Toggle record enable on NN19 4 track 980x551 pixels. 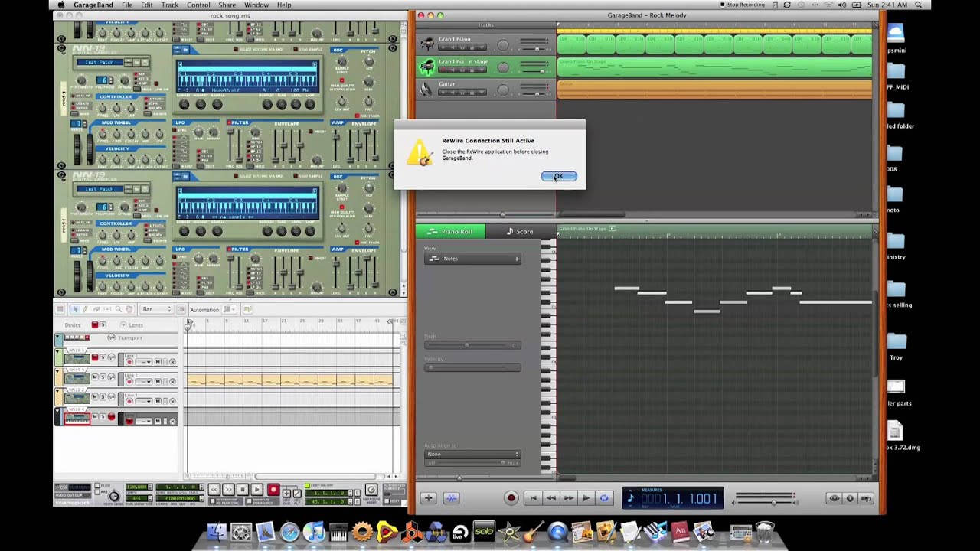(112, 416)
